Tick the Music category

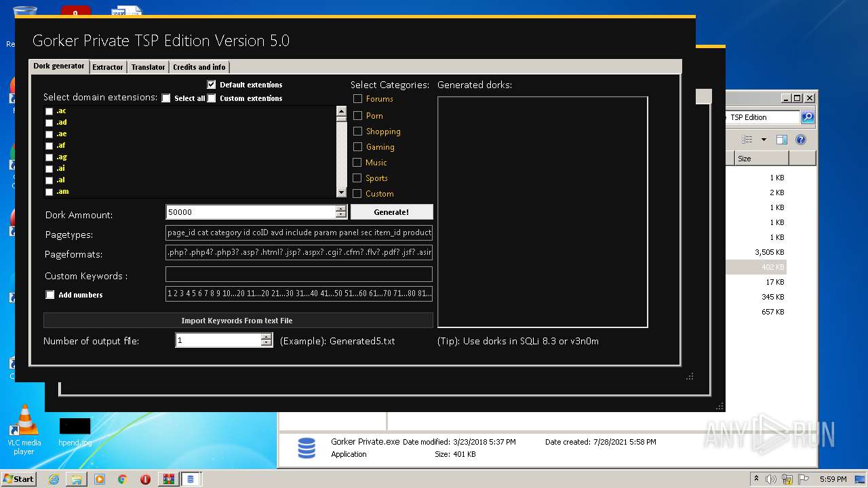pyautogui.click(x=357, y=163)
